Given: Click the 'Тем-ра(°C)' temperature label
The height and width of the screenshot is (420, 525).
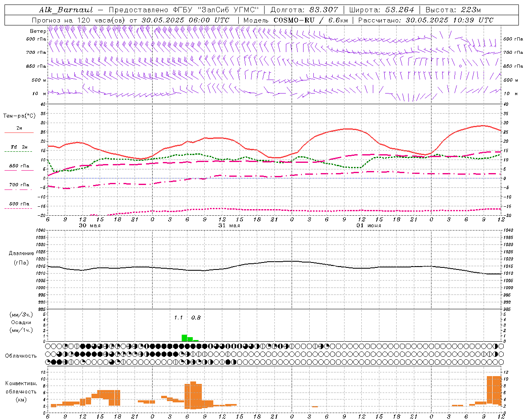Looking at the screenshot, I should pos(19,116).
